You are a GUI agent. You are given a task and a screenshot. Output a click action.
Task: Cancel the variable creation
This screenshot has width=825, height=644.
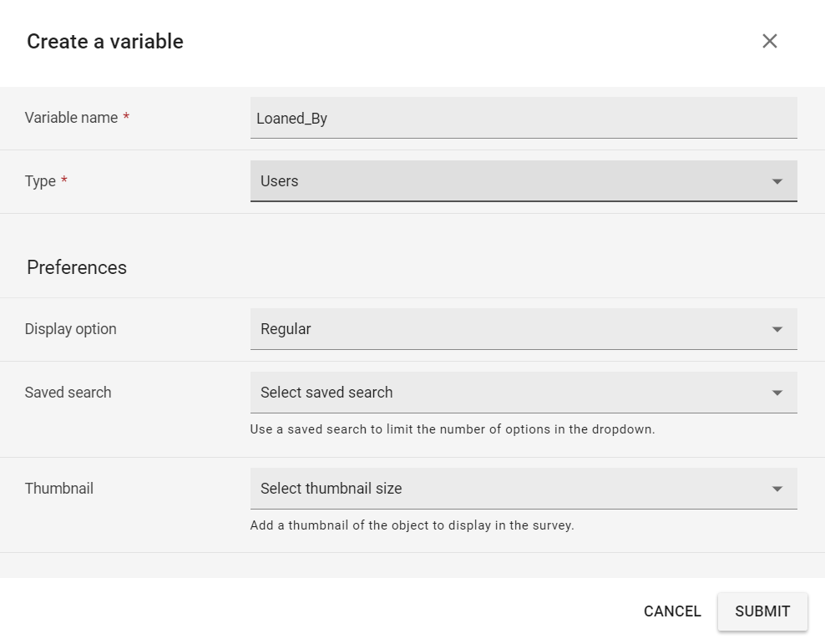672,611
